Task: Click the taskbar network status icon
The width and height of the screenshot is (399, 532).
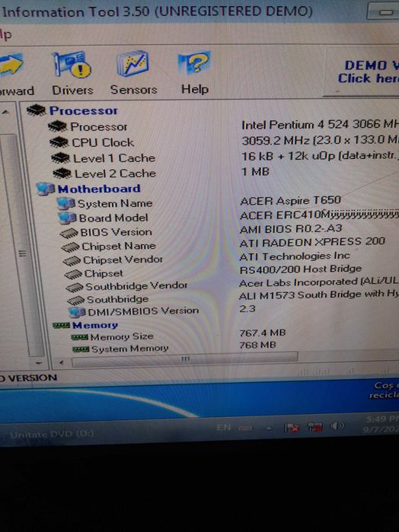Action: point(314,427)
